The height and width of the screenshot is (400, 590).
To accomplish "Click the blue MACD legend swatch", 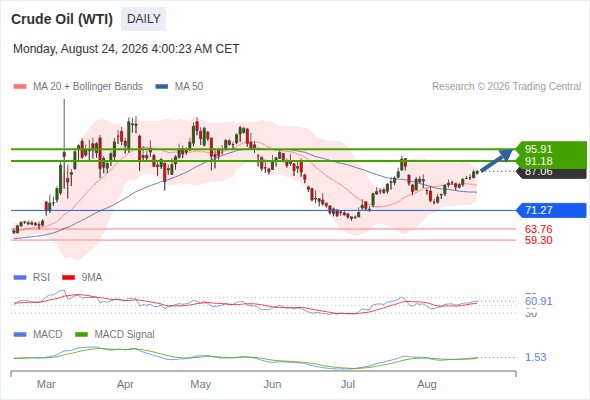I will 20,335.
